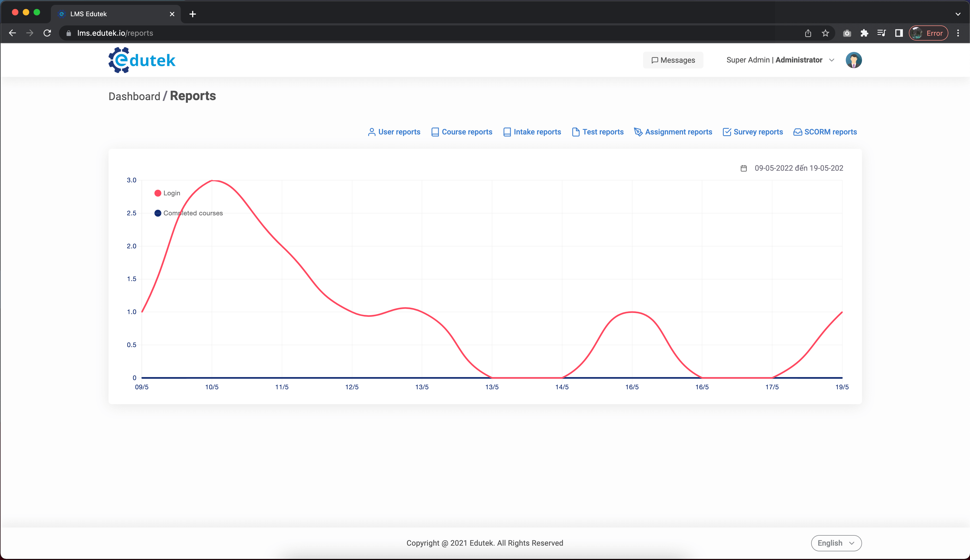Click the book icon beside Course reports
This screenshot has width=970, height=560.
tap(435, 132)
